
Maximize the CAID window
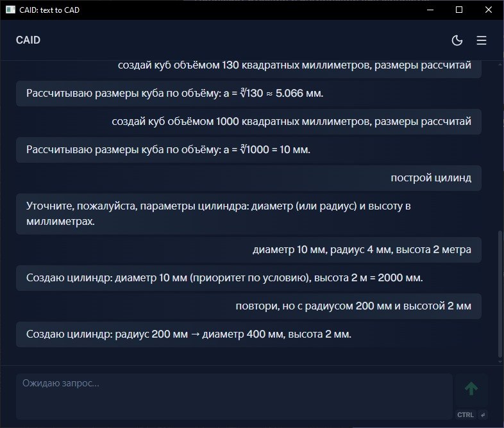pos(459,10)
